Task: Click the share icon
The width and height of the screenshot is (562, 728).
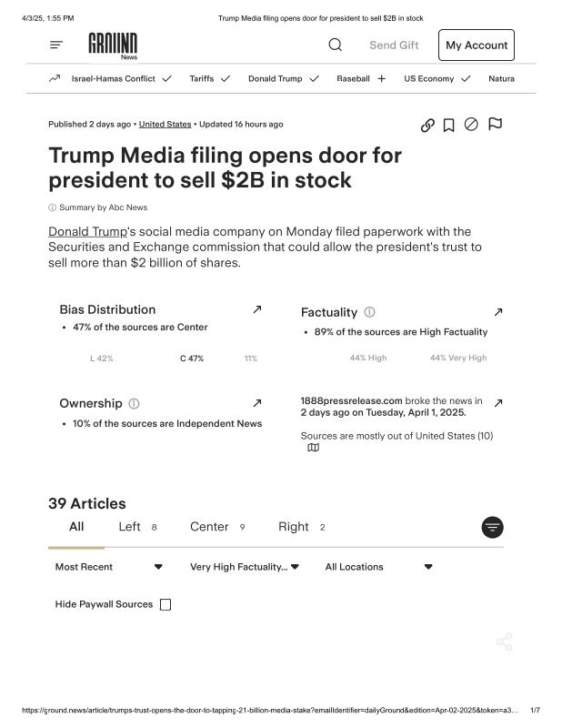Action: pyautogui.click(x=504, y=642)
